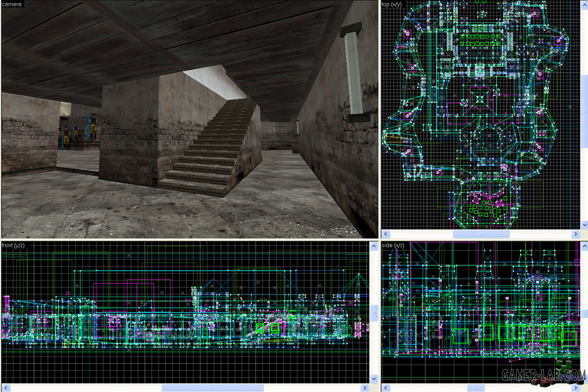Viewport: 588px width, 392px height.
Task: Click the top view horizontal scrollbar thumb
Action: (x=481, y=234)
